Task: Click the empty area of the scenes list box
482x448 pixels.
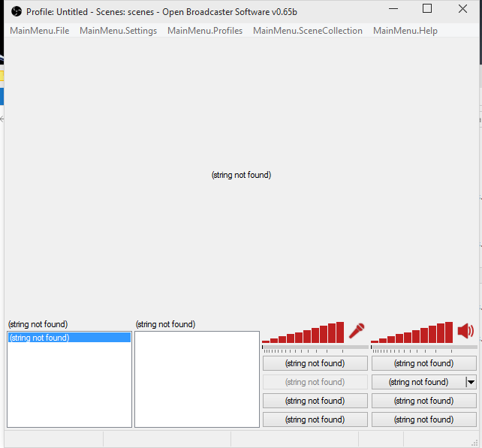Action: [70, 384]
